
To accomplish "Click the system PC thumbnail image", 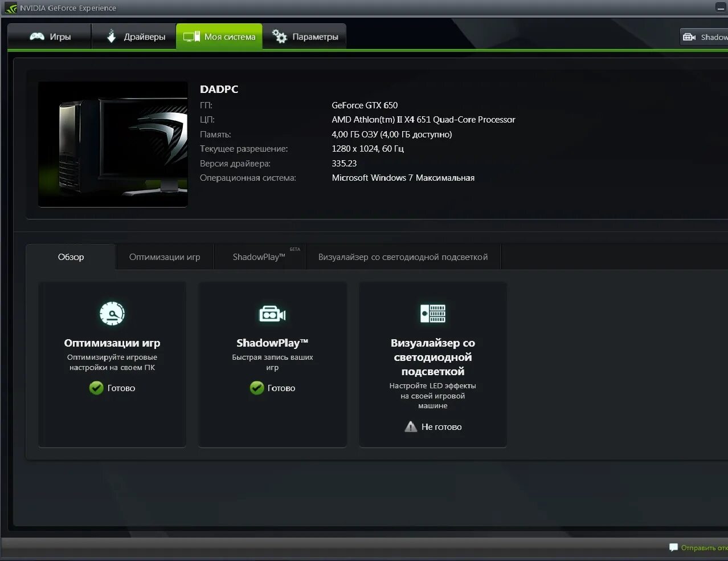I will [x=113, y=144].
